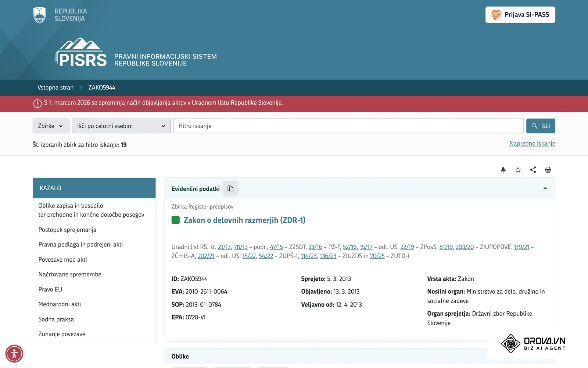
Task: Open the Zbirke dropdown
Action: pyautogui.click(x=51, y=126)
